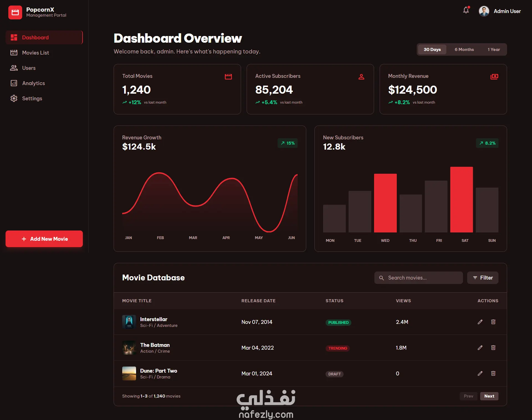Open the Filter options
Viewport: 532px width, 420px height.
point(483,278)
